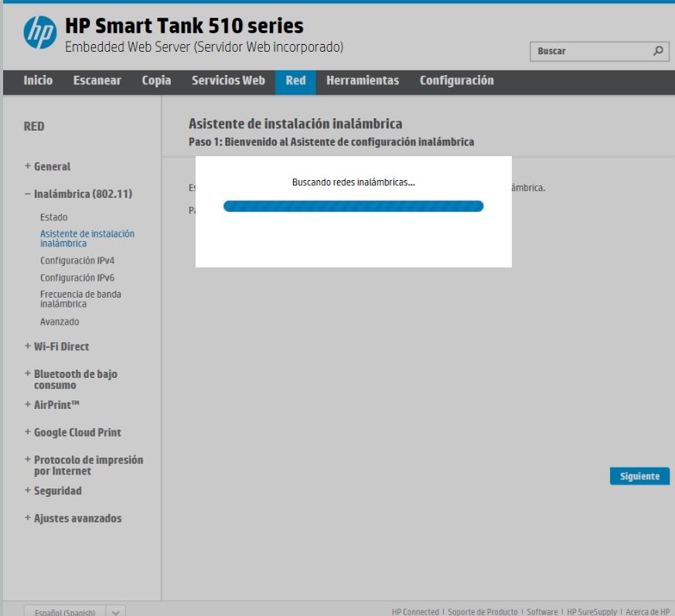Image resolution: width=675 pixels, height=616 pixels.
Task: Open Estado under Inalámbrica
Action: [54, 217]
